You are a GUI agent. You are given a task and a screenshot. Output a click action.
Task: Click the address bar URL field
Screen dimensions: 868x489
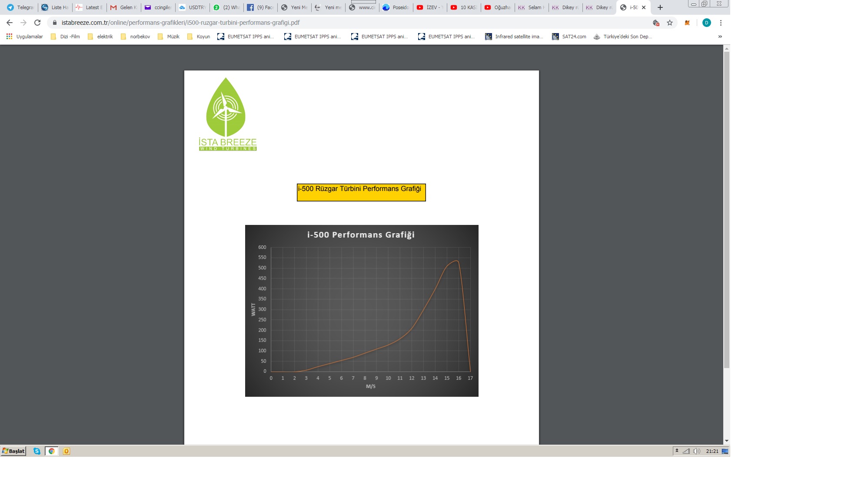(x=348, y=23)
